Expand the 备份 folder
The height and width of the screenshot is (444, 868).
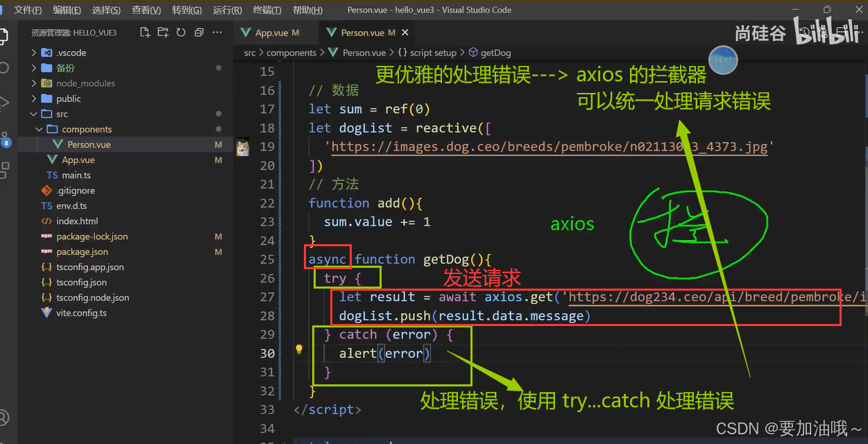pos(33,68)
